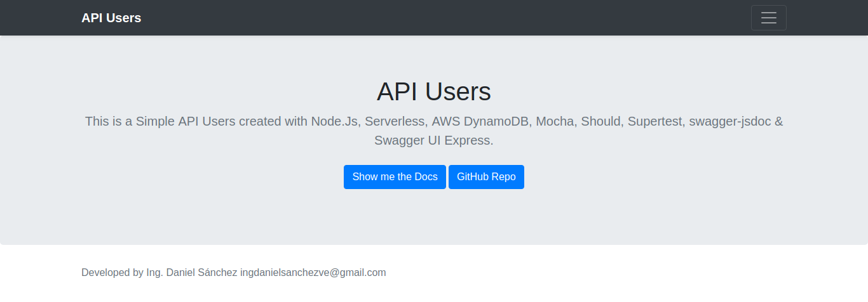Image resolution: width=868 pixels, height=302 pixels.
Task: Click the description paragraph mentioning Node.Js
Action: click(x=434, y=131)
